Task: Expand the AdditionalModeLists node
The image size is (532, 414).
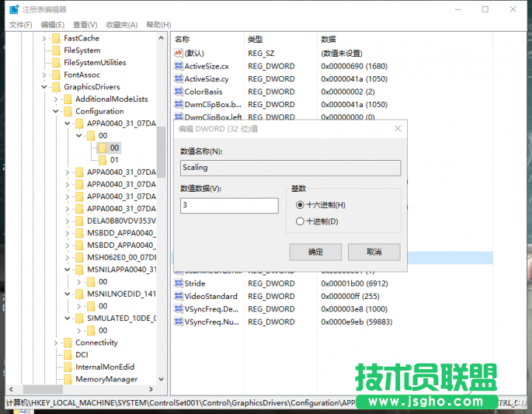Action: 56,99
